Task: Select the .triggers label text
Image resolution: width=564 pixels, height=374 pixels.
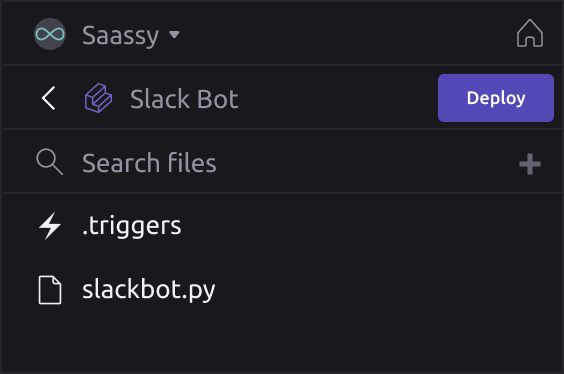Action: 132,227
